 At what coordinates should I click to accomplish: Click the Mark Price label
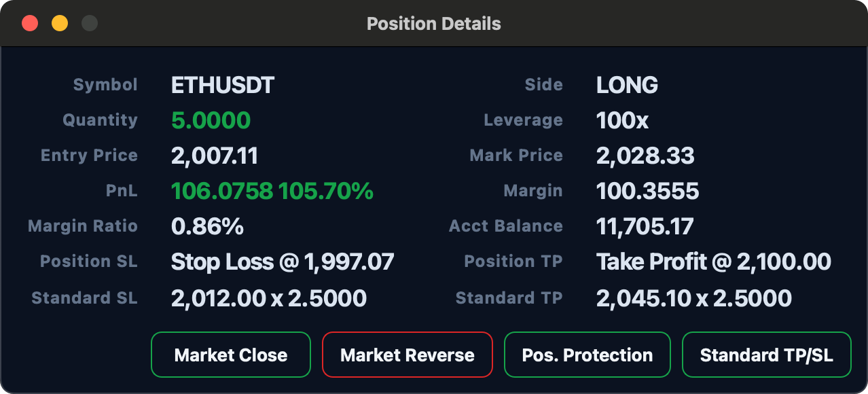click(516, 156)
